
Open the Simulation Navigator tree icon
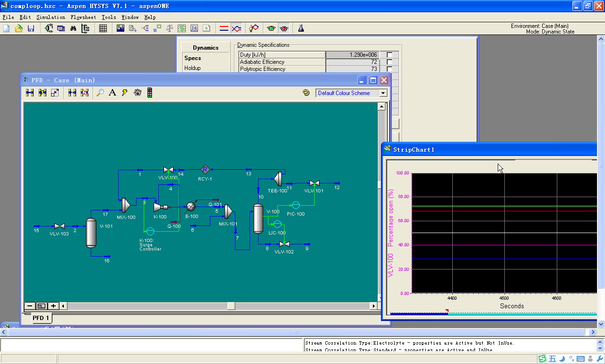click(x=85, y=28)
